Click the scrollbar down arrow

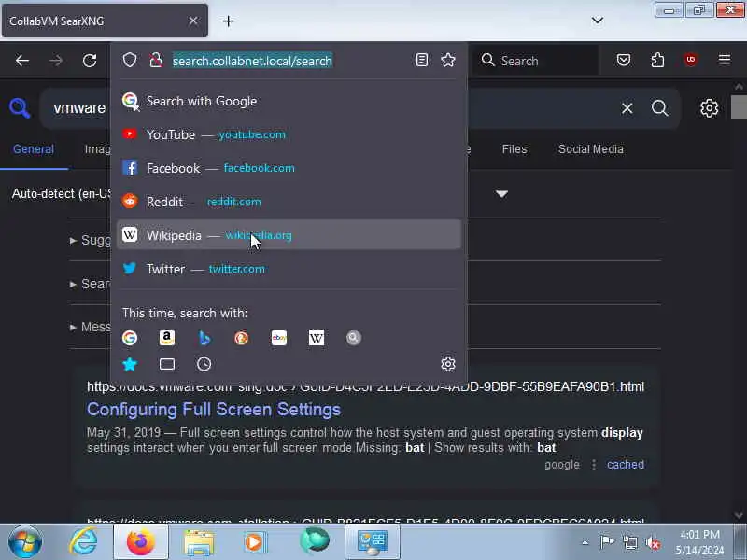(x=739, y=515)
